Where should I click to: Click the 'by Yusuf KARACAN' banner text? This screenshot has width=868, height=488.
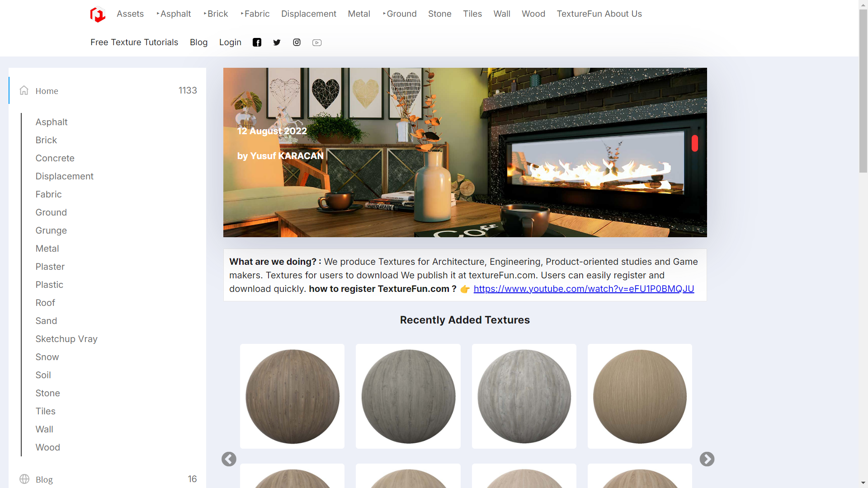click(x=280, y=156)
